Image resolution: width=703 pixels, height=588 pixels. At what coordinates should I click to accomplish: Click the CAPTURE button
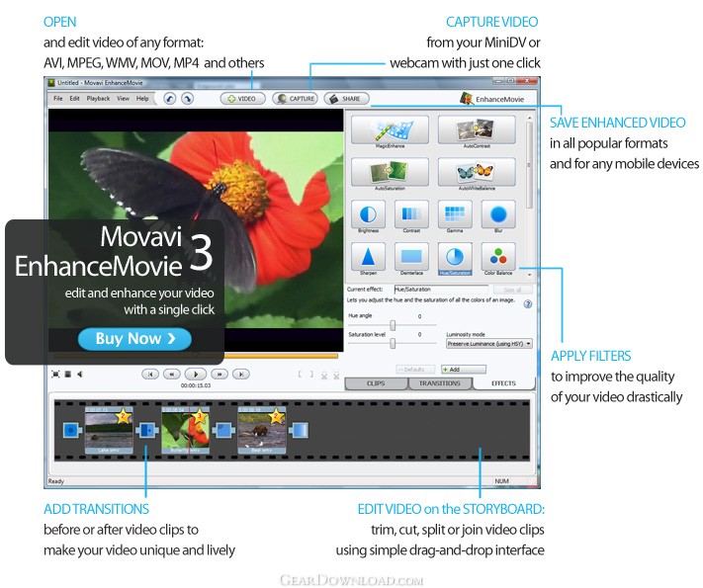click(295, 99)
